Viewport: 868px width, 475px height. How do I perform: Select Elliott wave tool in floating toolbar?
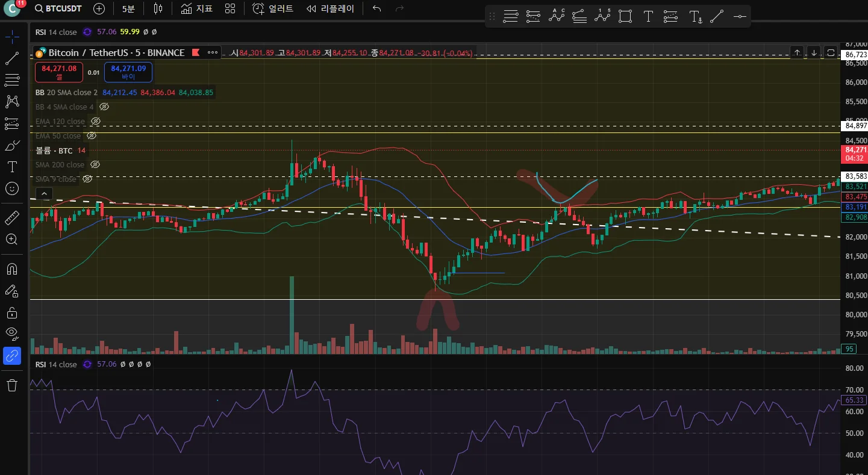pos(602,17)
